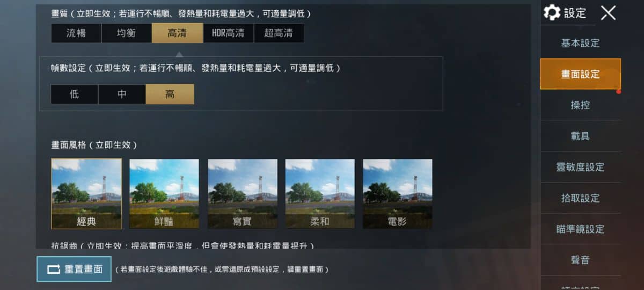Choose 超高清 graphics quality
644x290 pixels.
click(x=279, y=33)
